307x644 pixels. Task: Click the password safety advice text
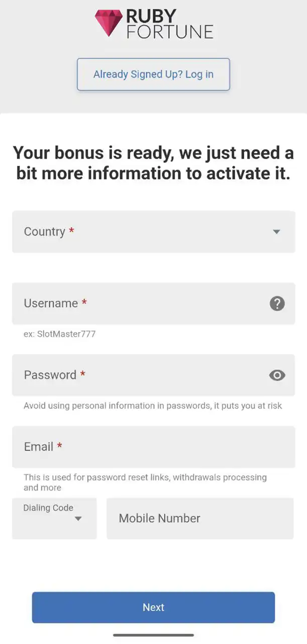coord(153,406)
